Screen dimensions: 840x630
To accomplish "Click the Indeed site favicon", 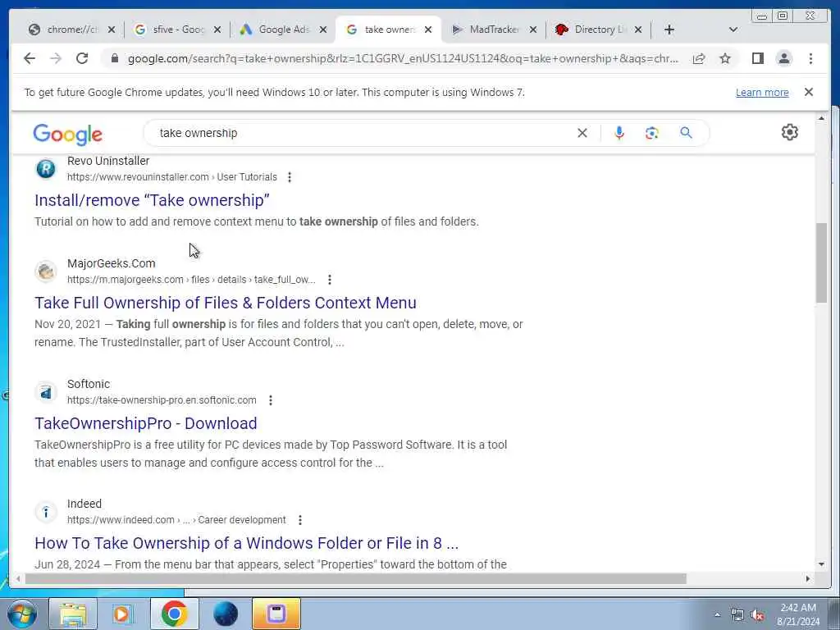I will pos(46,512).
